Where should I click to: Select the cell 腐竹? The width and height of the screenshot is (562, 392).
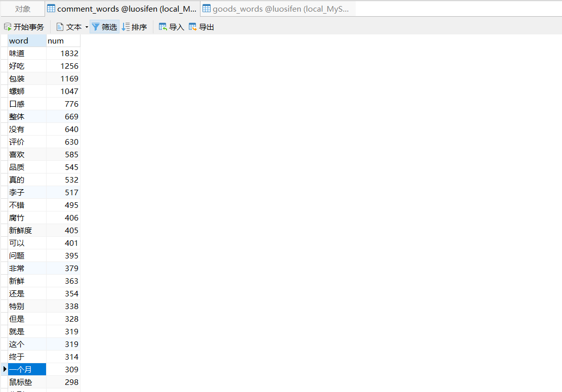pos(27,217)
